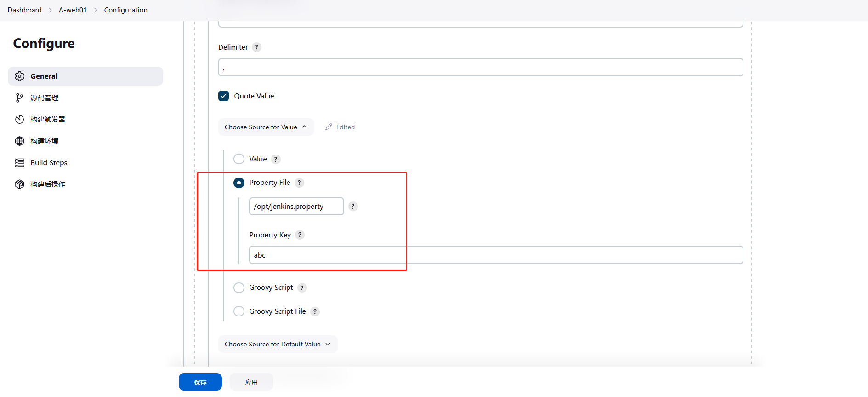Image resolution: width=868 pixels, height=397 pixels.
Task: Select the Groovy Script File radio button
Action: coord(239,311)
